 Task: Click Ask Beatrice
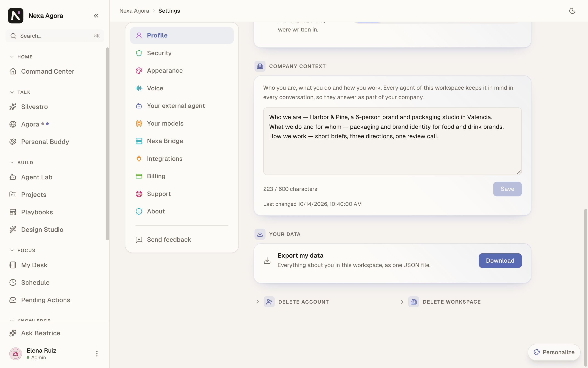55,333
